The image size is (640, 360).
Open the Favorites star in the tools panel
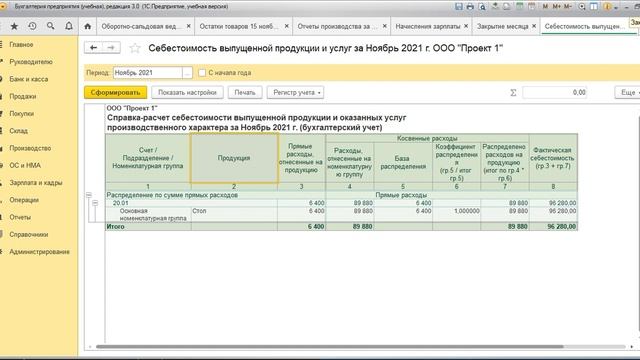(14, 26)
